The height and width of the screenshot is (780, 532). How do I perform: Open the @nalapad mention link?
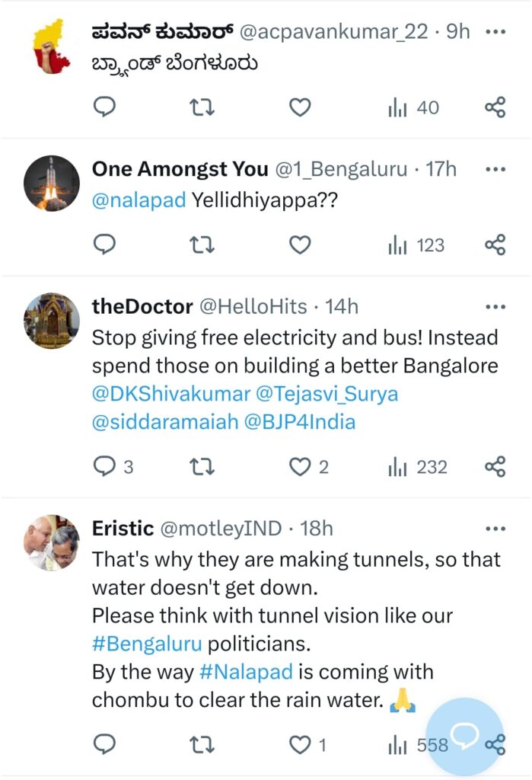(x=138, y=202)
